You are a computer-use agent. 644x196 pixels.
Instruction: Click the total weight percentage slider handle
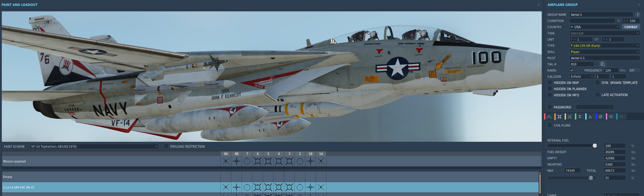(x=591, y=178)
